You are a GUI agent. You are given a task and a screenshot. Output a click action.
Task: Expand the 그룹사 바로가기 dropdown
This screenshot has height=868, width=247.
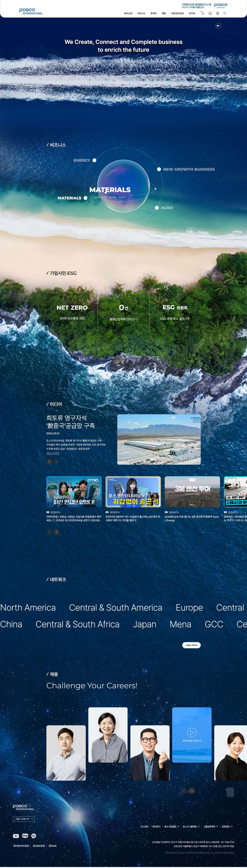tap(24, 819)
